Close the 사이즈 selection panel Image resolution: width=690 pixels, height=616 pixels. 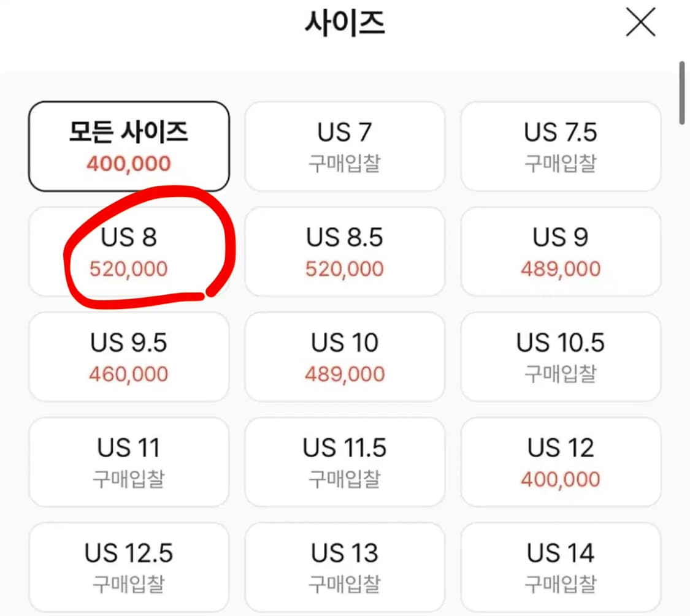click(640, 23)
